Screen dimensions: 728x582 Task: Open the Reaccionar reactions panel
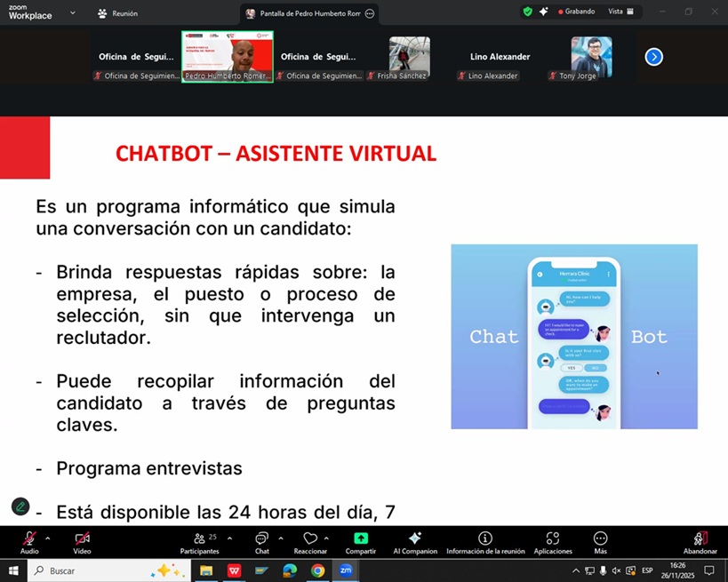[x=310, y=540]
